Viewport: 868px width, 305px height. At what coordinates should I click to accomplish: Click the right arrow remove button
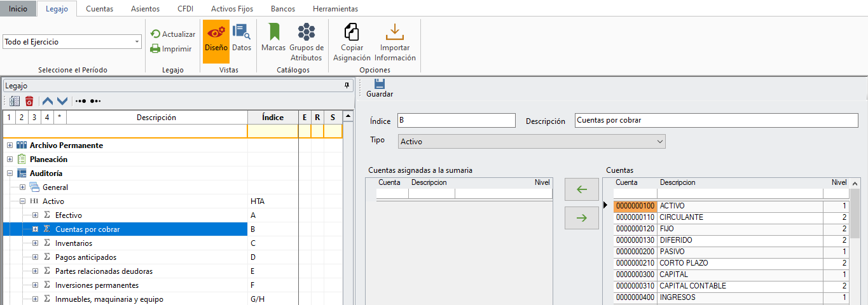click(581, 218)
